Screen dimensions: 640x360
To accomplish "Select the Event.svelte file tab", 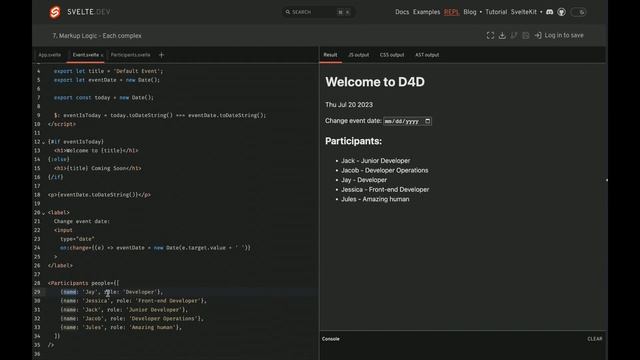I will click(x=86, y=55).
